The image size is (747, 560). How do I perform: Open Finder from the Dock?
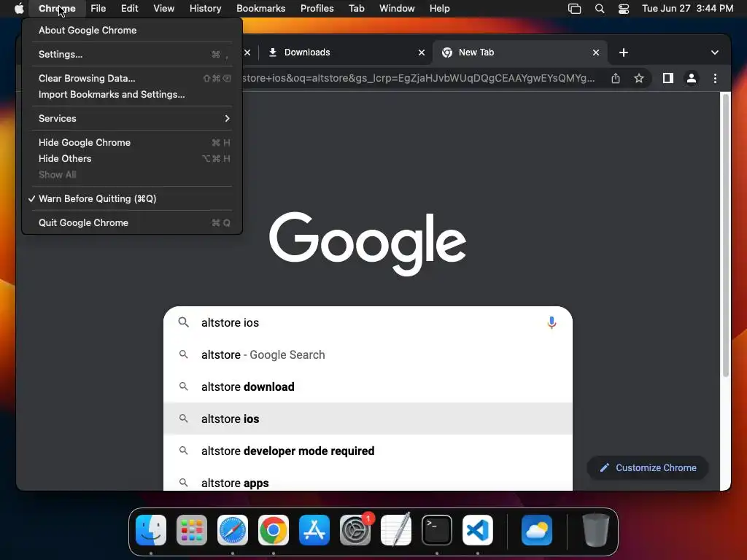pos(151,529)
